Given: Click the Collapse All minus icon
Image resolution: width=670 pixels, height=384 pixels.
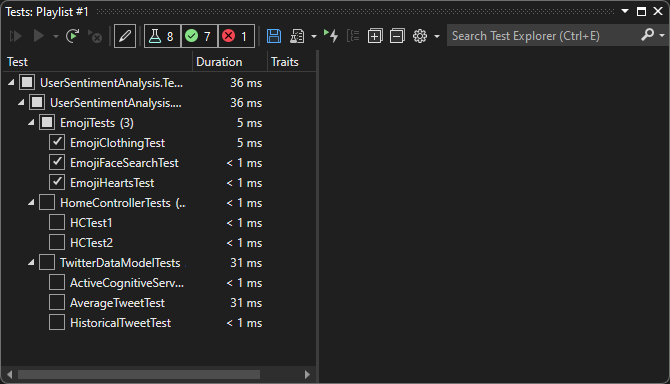Looking at the screenshot, I should (x=397, y=36).
